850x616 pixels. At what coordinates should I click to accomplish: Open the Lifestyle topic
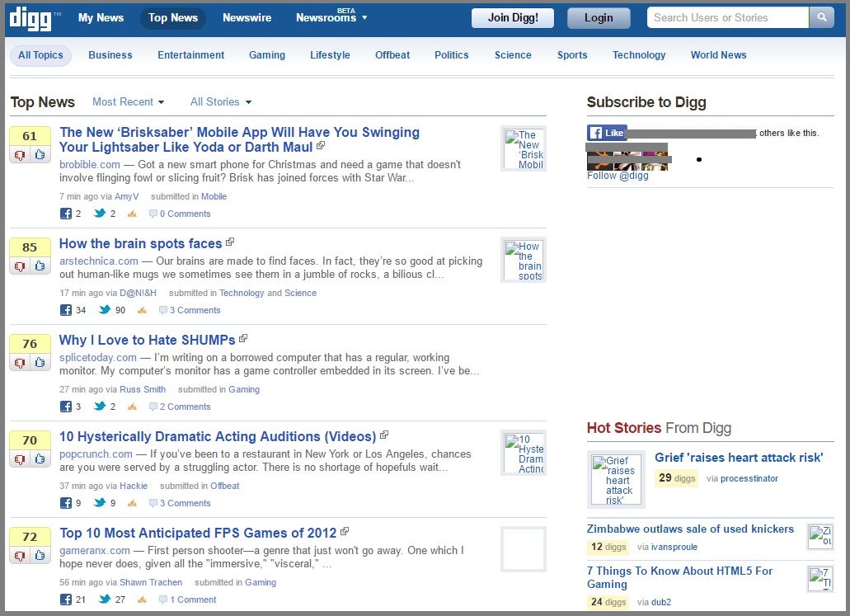330,55
